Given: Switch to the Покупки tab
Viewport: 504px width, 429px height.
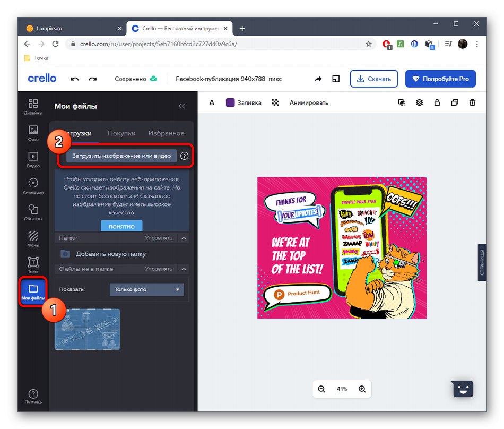Looking at the screenshot, I should pyautogui.click(x=121, y=133).
